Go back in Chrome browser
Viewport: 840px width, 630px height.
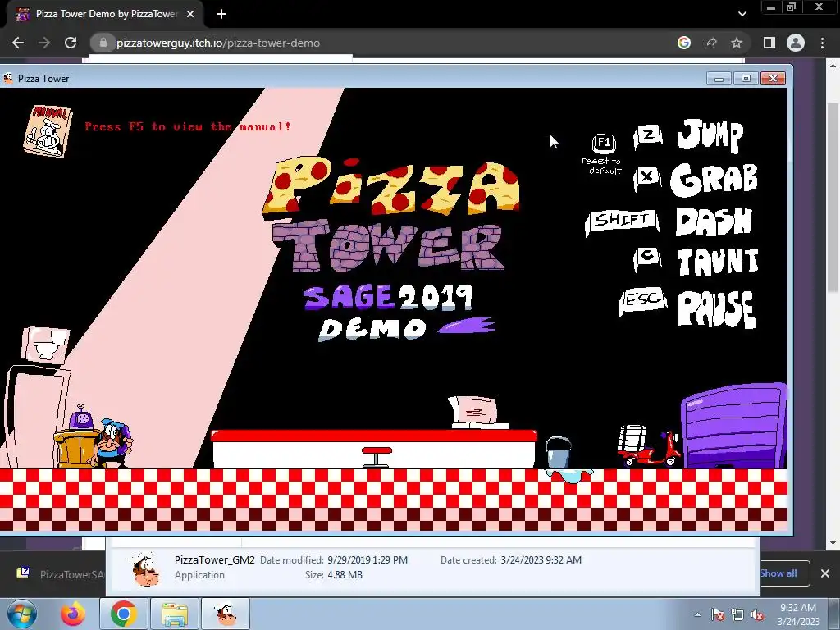(18, 43)
